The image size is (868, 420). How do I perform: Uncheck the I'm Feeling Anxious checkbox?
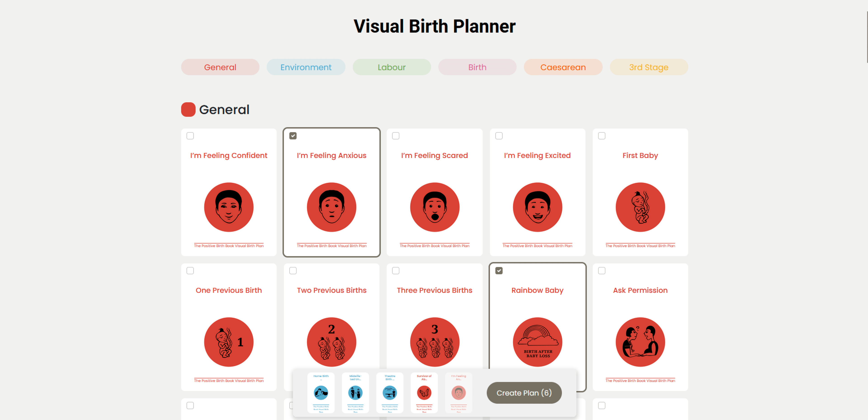click(x=293, y=136)
